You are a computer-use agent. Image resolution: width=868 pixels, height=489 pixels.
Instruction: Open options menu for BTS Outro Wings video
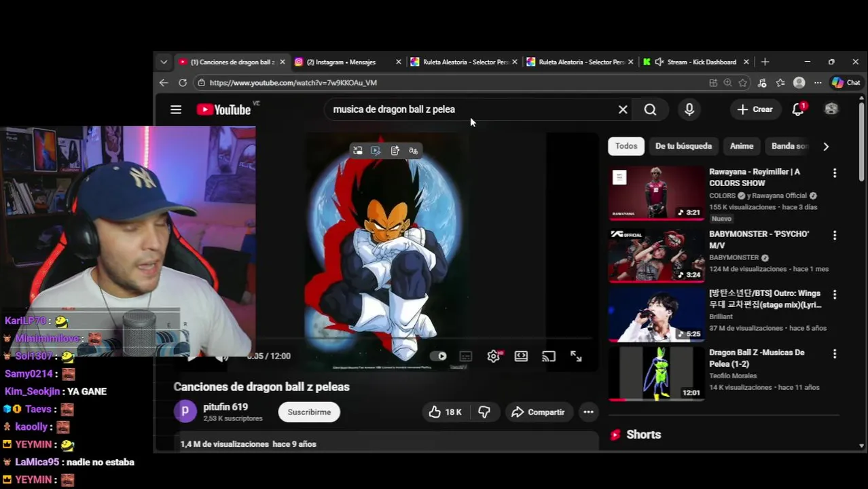point(835,295)
